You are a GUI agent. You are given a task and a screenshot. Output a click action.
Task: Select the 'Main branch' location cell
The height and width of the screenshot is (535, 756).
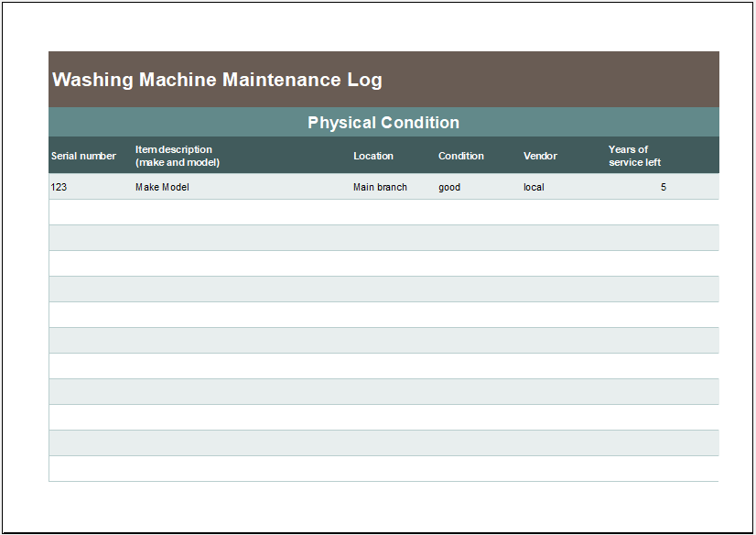(380, 187)
